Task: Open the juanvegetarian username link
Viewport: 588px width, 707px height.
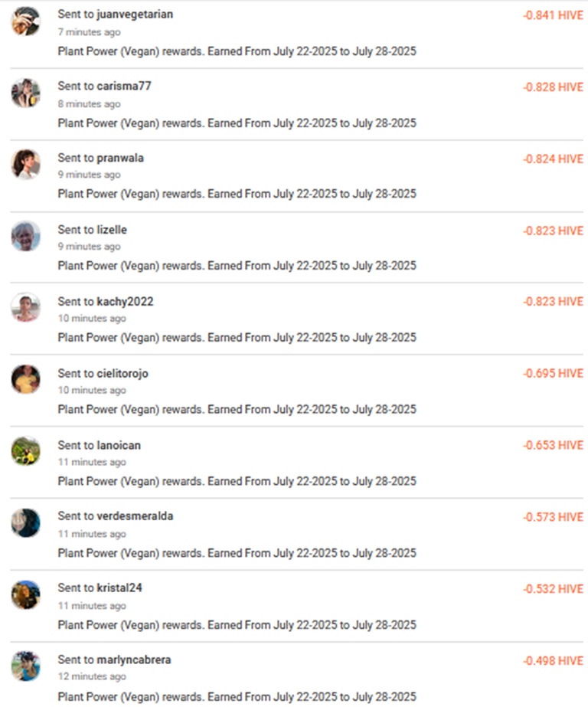Action: [135, 15]
